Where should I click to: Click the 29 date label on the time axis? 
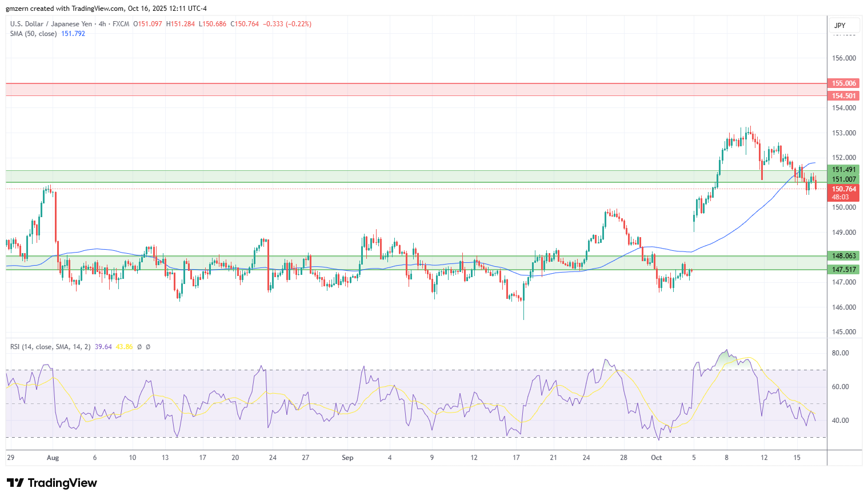tap(10, 458)
